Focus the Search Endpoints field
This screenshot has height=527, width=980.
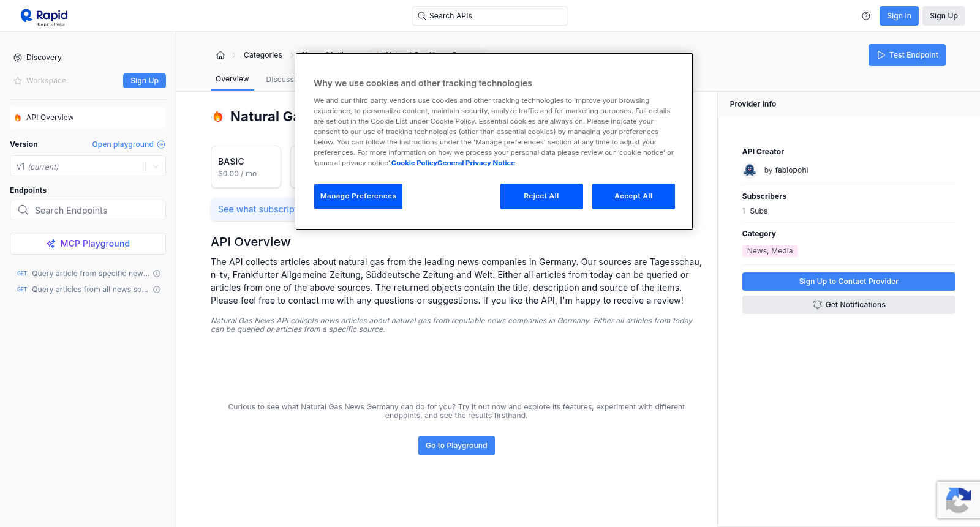pos(88,210)
